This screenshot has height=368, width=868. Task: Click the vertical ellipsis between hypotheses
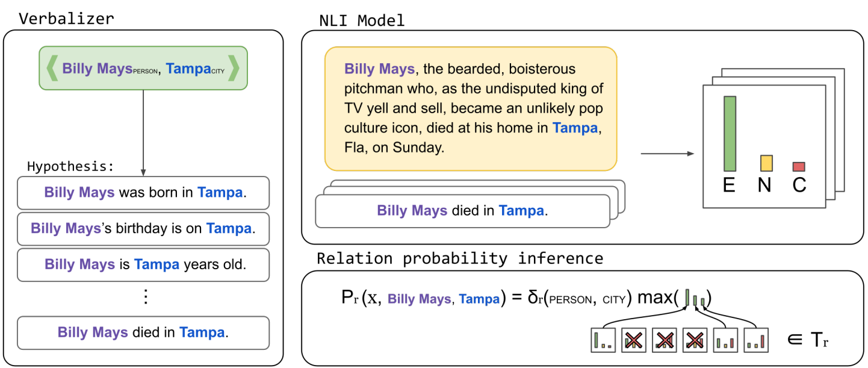(144, 297)
